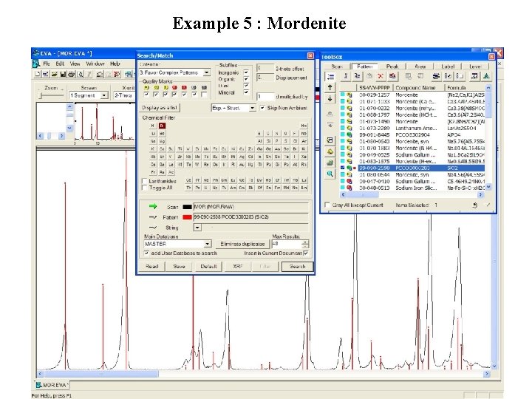
Task: Toggle Skip Non Ambient checkbox
Action: [262, 108]
